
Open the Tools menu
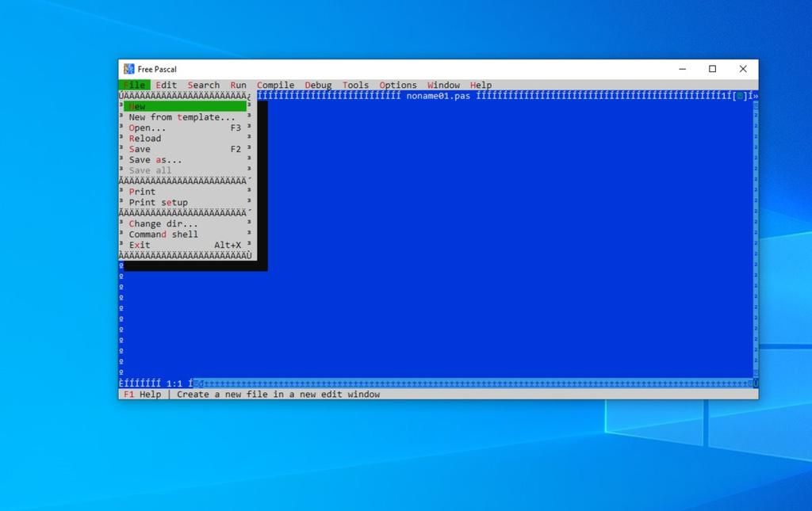click(355, 85)
